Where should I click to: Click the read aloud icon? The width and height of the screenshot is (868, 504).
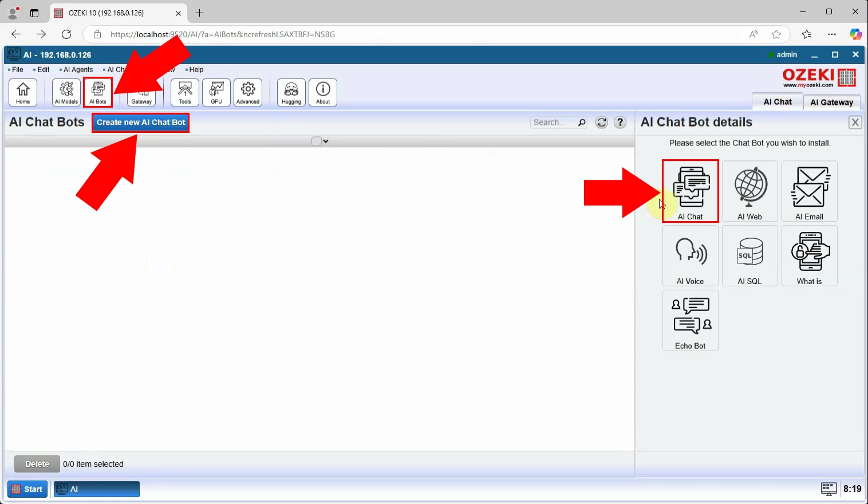753,34
